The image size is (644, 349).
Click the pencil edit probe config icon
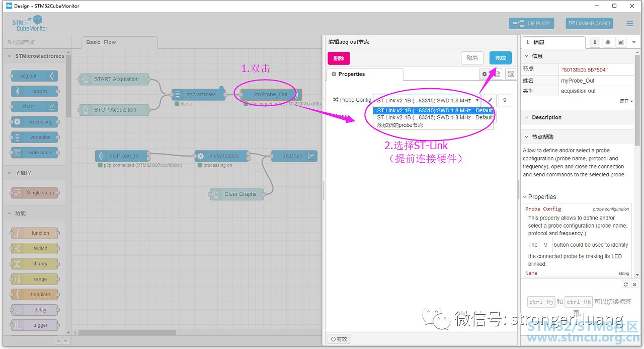[490, 100]
